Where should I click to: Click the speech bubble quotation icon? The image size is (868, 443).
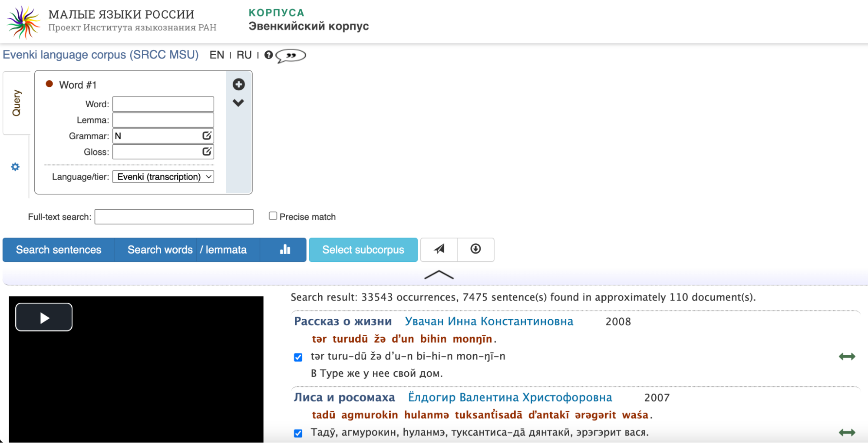coord(290,56)
